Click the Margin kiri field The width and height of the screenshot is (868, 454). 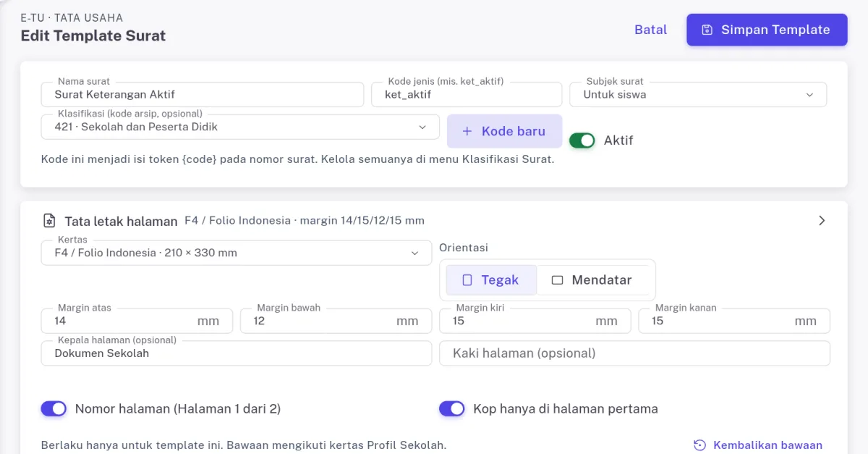[x=535, y=321]
